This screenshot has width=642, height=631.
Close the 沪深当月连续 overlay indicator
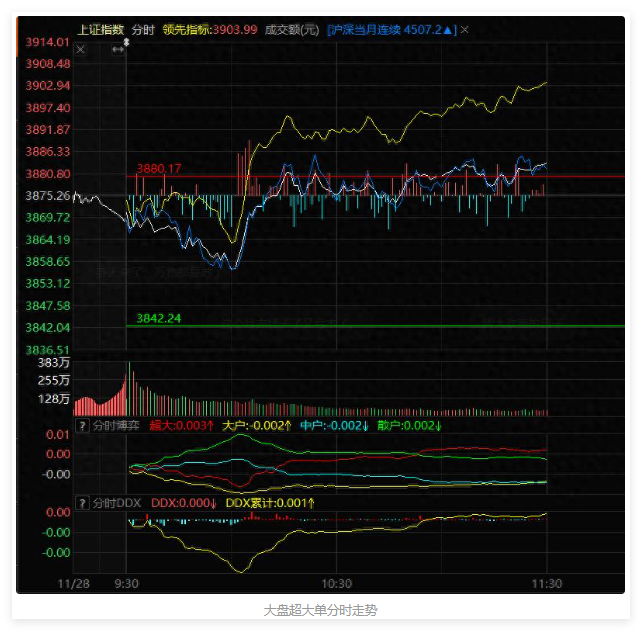pos(465,30)
